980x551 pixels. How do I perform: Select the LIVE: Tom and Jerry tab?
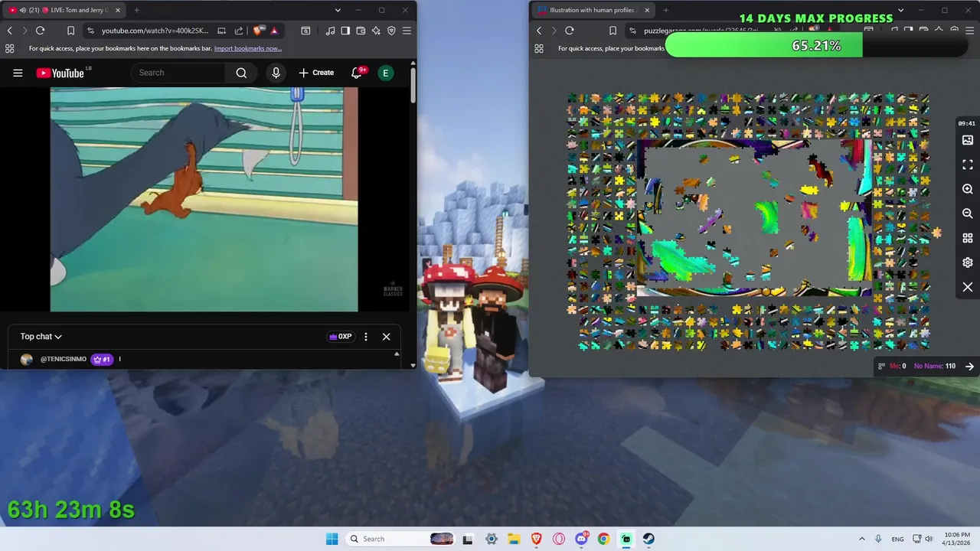(x=65, y=10)
